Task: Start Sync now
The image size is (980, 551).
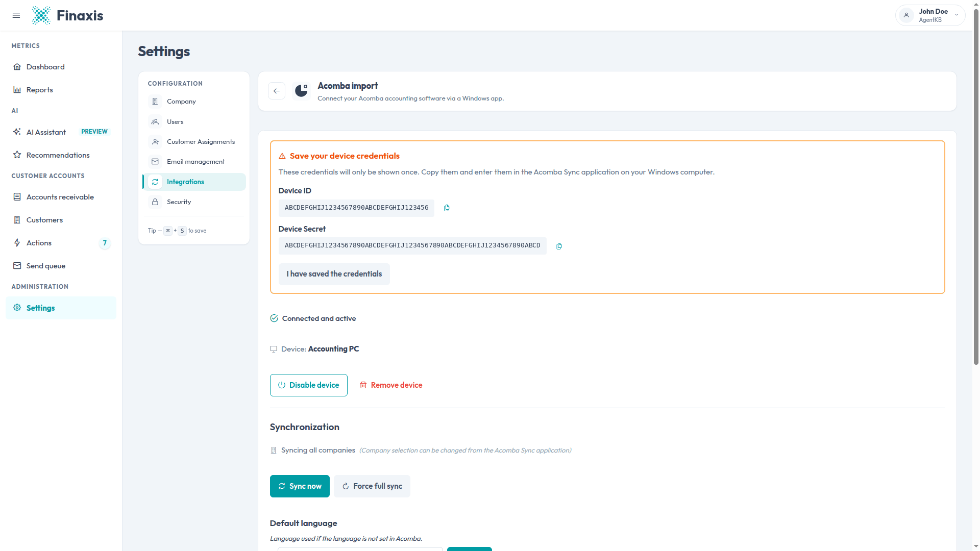Action: 300,486
